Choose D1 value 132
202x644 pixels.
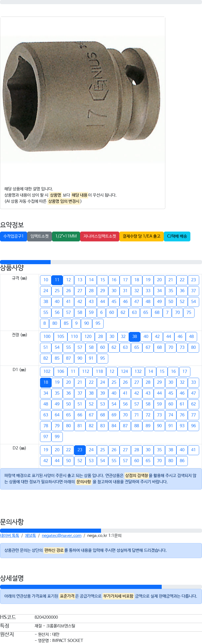tap(138, 372)
